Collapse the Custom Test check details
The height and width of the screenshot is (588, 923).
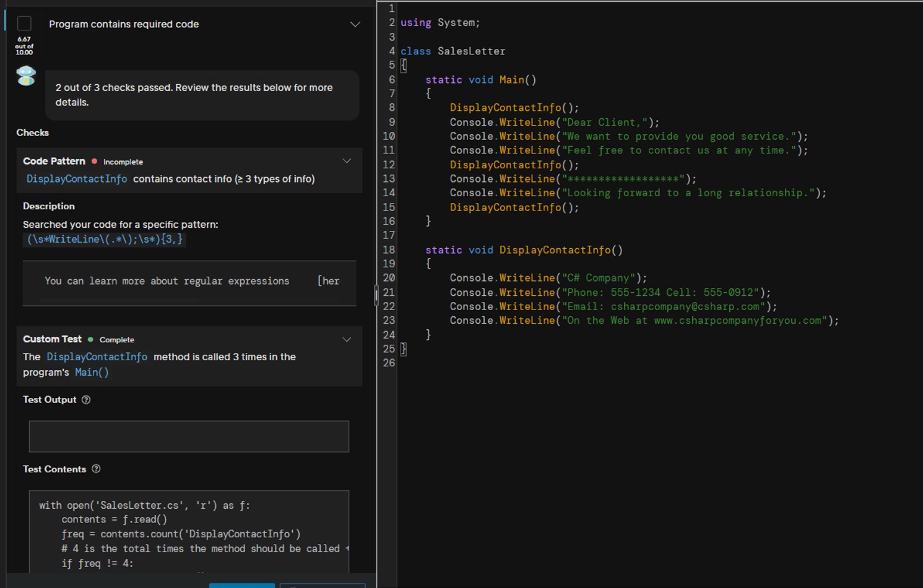347,339
